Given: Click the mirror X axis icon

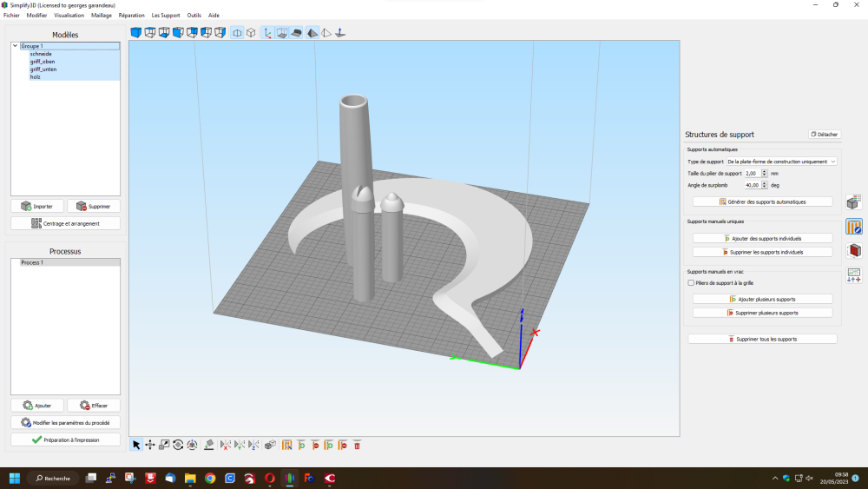Looking at the screenshot, I should pyautogui.click(x=225, y=445).
